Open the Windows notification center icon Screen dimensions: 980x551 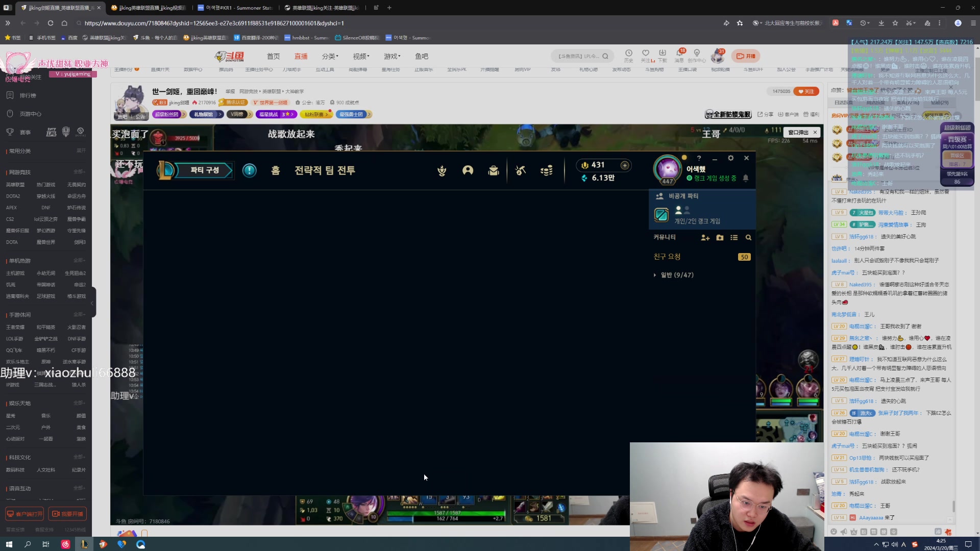968,544
